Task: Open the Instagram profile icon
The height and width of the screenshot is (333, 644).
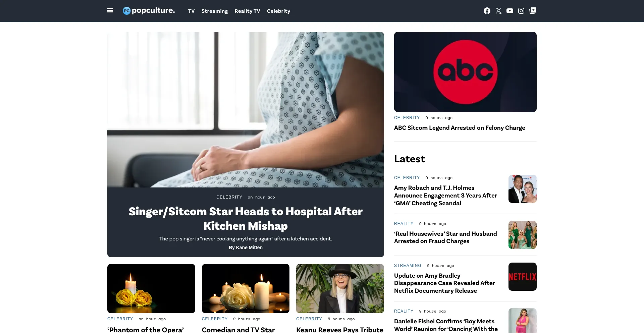Action: pos(521,11)
